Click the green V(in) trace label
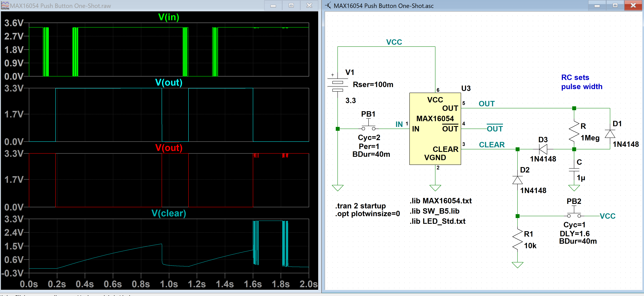 click(x=169, y=17)
